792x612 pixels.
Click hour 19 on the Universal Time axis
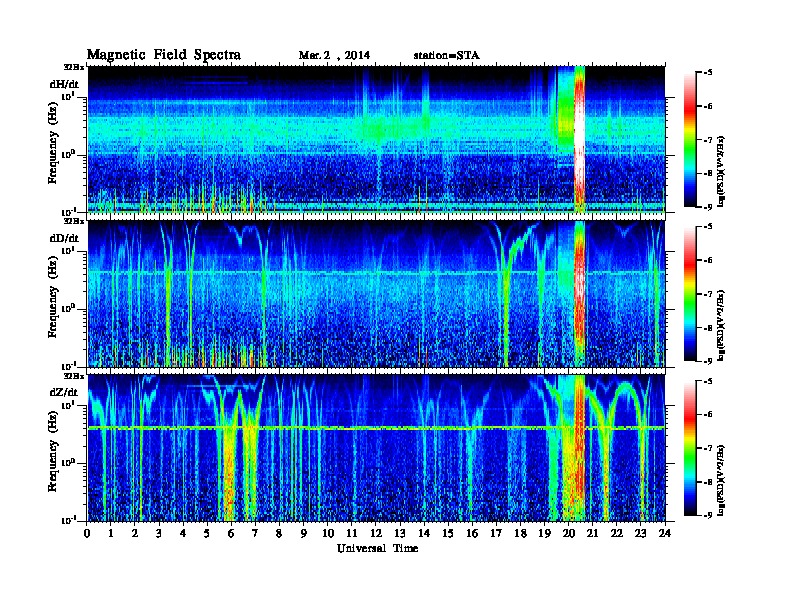(544, 534)
